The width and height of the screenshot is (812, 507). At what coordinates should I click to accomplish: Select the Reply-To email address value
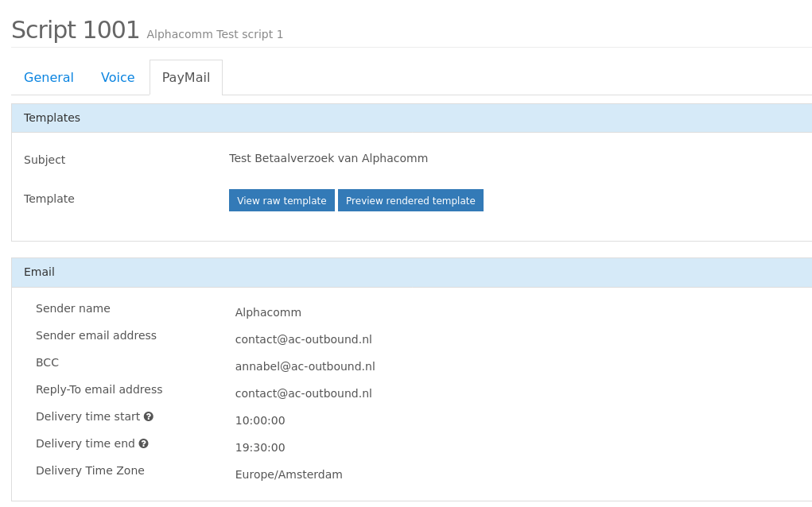click(x=303, y=393)
